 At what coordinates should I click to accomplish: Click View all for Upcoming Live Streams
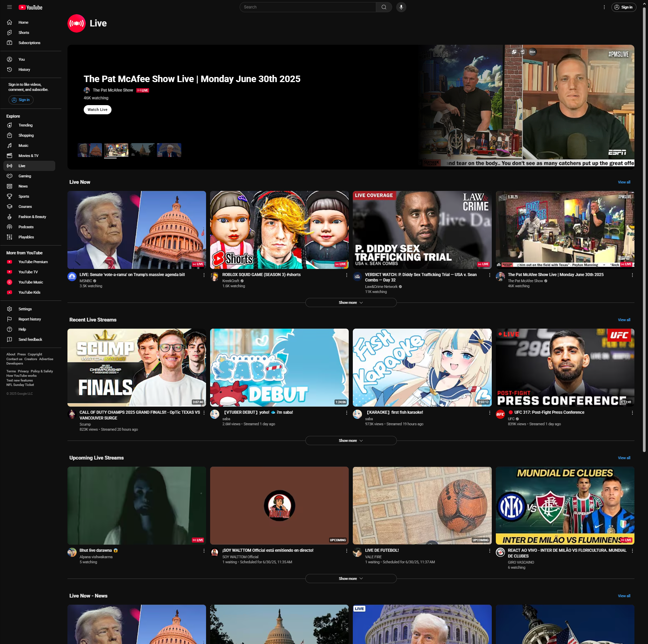(x=624, y=458)
